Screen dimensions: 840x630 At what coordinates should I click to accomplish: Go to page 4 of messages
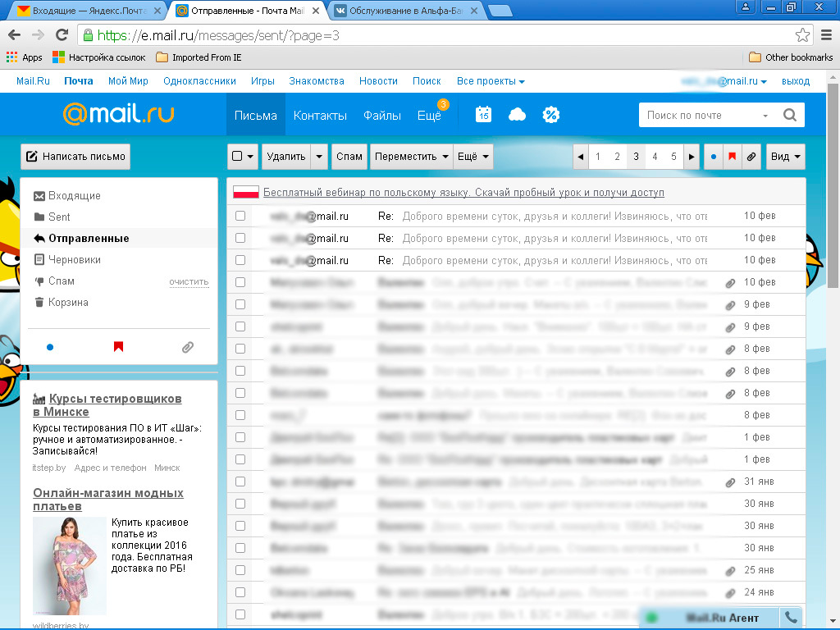tap(655, 157)
